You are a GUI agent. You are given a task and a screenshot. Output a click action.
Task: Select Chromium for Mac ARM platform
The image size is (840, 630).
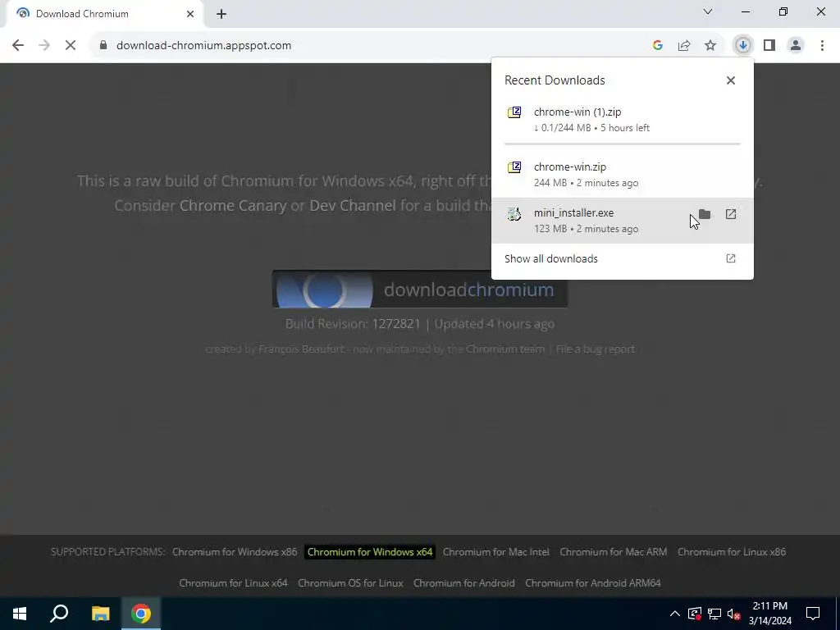614,552
